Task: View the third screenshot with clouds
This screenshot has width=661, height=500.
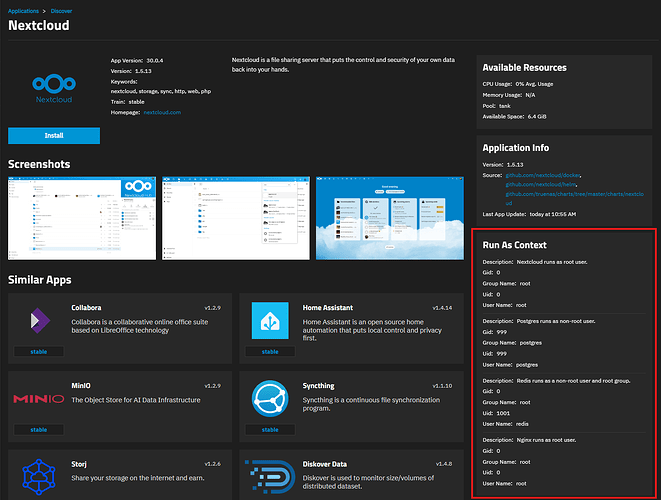Action: click(x=390, y=218)
